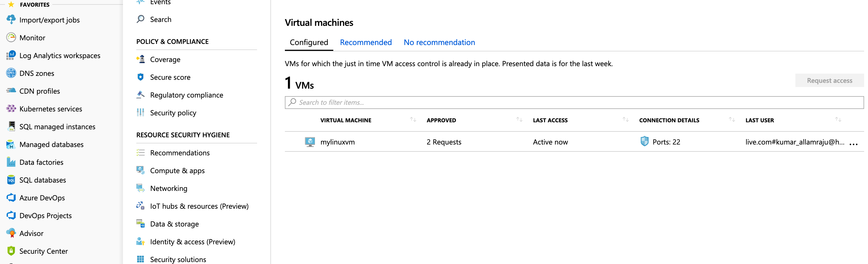Open the Azure DevOps icon
The width and height of the screenshot is (868, 264).
tap(11, 198)
